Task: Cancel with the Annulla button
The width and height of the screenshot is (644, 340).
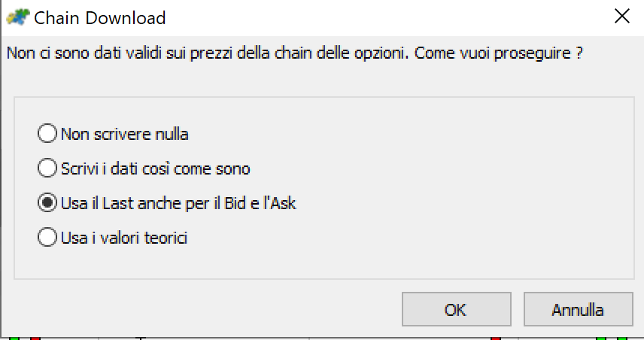Action: pyautogui.click(x=579, y=309)
